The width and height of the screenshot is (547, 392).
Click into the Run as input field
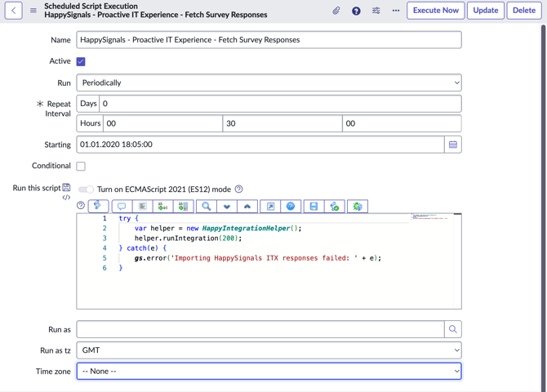(260, 329)
